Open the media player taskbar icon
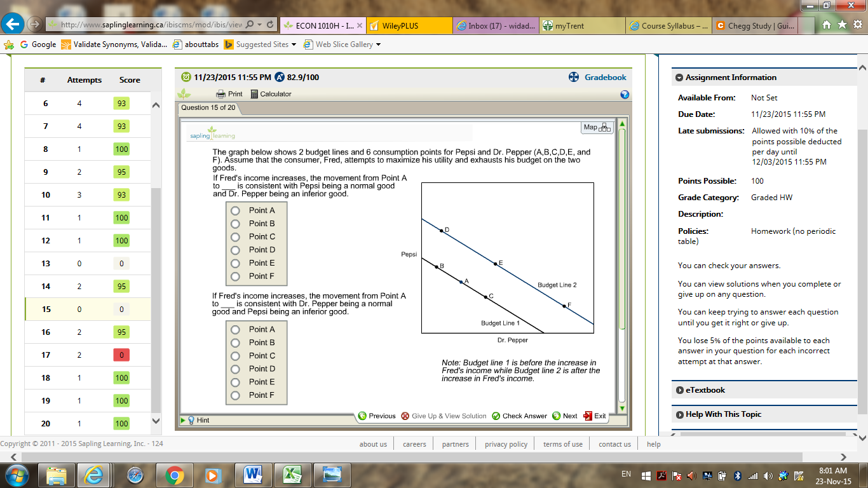Viewport: 868px width, 488px height. [x=214, y=475]
